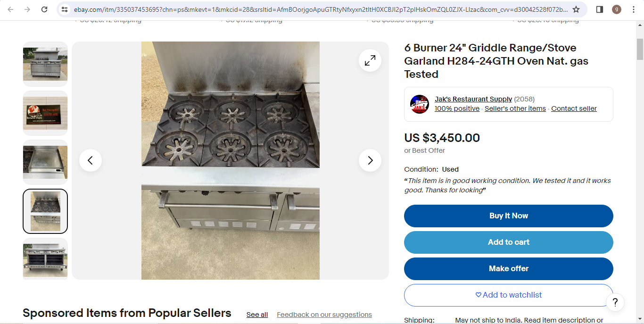Expand the product image to fullscreen

370,60
